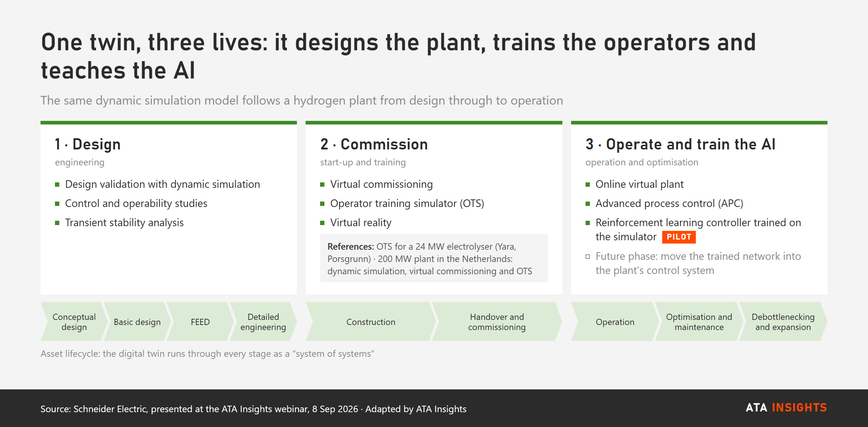
Task: Click the 2 · Commission card heading
Action: tap(374, 144)
